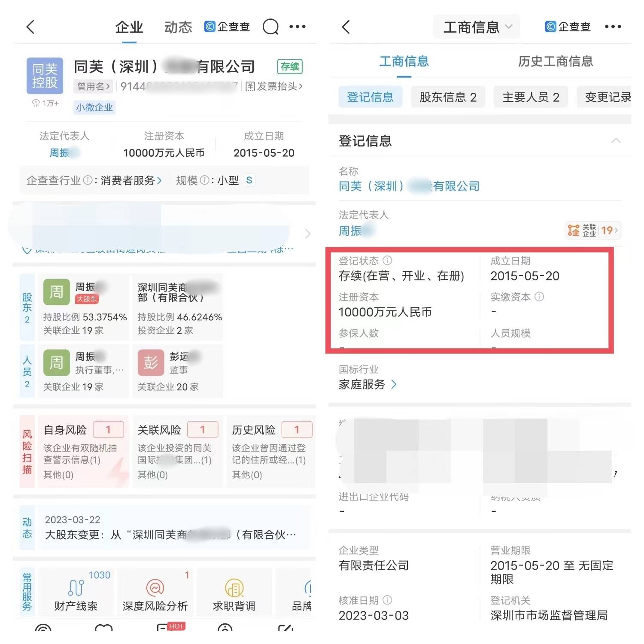
Task: Switch to the 动态 tab
Action: 178,27
